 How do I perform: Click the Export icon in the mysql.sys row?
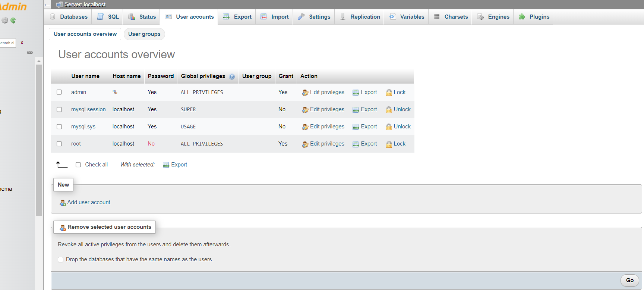tap(356, 127)
